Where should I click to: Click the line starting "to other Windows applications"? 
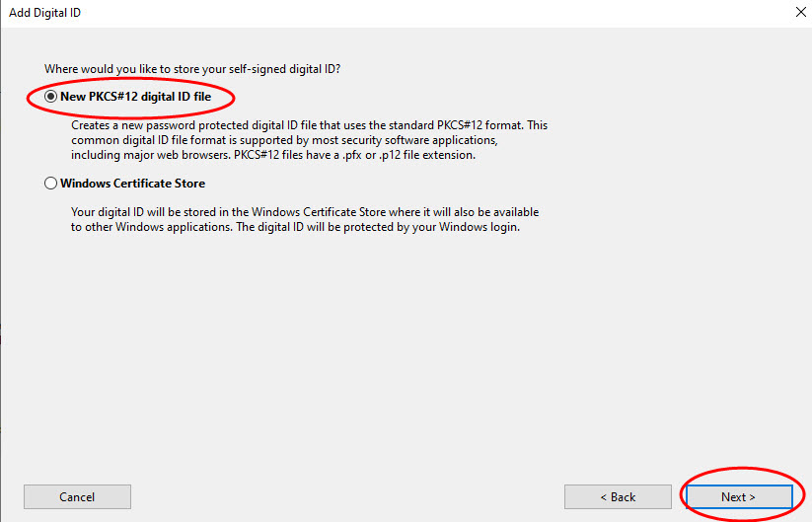pos(294,227)
